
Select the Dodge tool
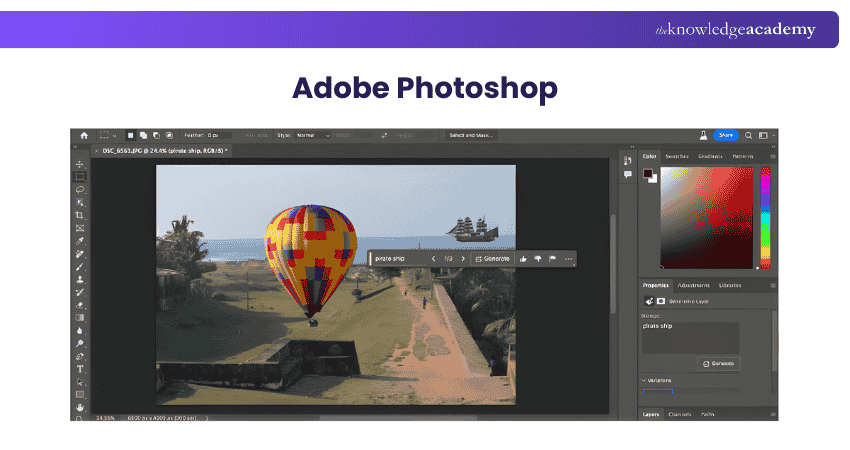tap(80, 344)
